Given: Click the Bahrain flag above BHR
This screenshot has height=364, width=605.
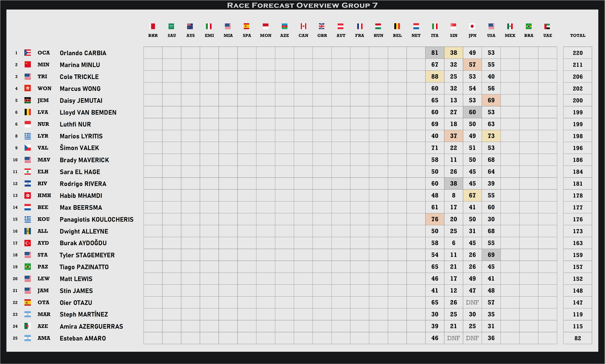Looking at the screenshot, I should [153, 26].
